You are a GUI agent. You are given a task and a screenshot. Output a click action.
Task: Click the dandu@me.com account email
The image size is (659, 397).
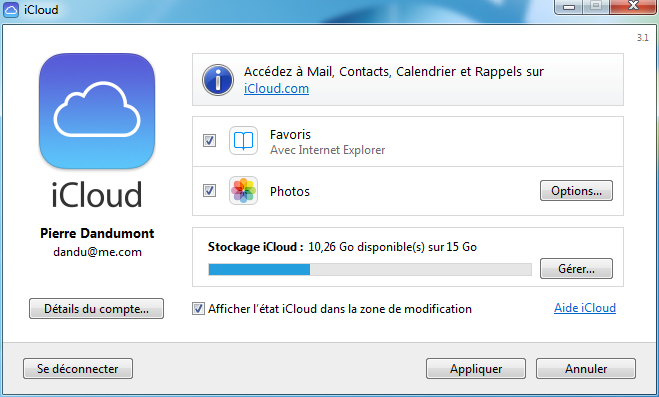pyautogui.click(x=97, y=252)
